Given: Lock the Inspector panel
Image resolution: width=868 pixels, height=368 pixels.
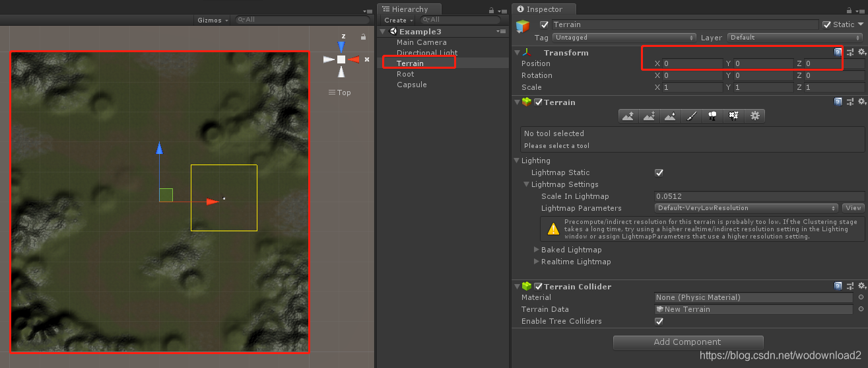Looking at the screenshot, I should (850, 11).
